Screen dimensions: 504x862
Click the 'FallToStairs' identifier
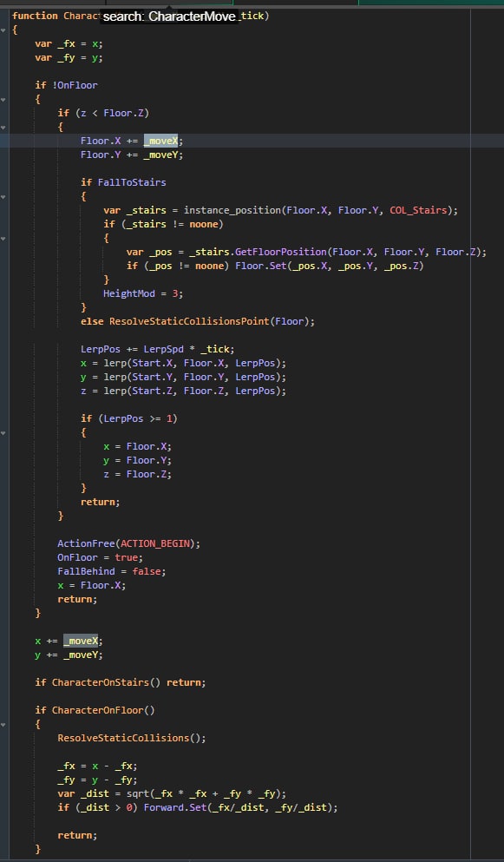click(x=131, y=182)
